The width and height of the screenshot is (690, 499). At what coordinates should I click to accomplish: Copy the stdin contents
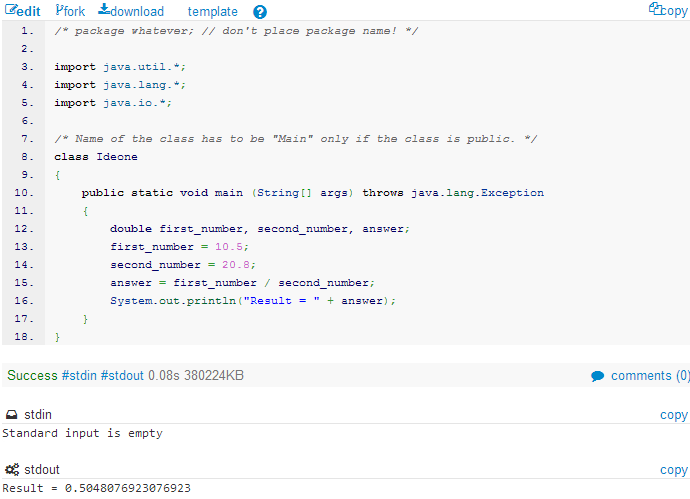pos(674,415)
